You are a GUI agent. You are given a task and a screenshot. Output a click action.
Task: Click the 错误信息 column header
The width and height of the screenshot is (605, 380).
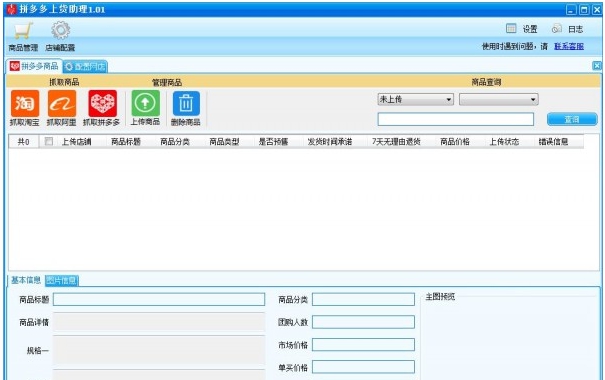(553, 142)
